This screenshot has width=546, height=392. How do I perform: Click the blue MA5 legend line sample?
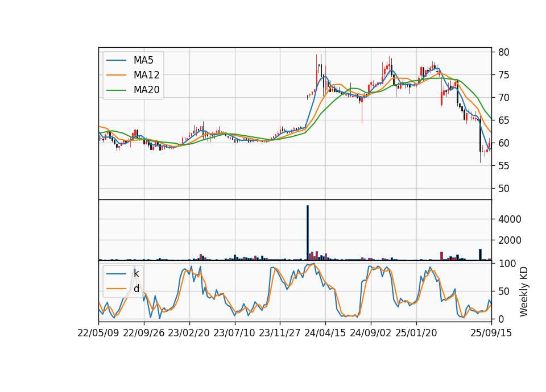click(116, 61)
